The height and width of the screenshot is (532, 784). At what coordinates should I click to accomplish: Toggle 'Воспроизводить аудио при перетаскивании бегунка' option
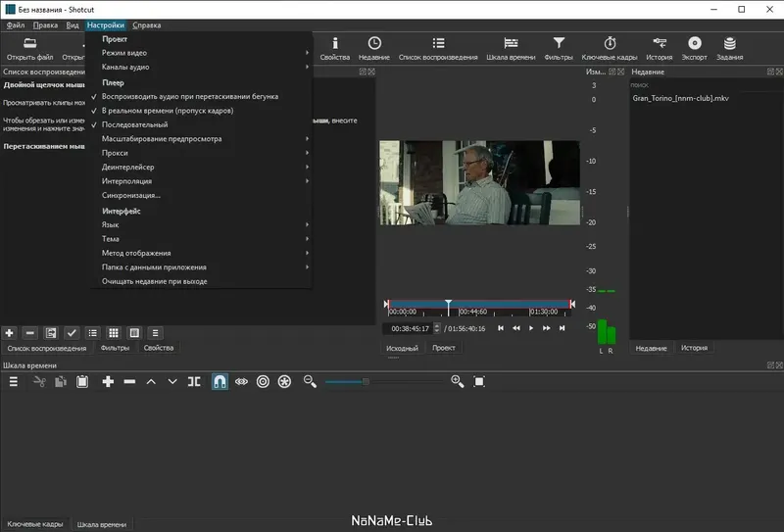(x=190, y=97)
